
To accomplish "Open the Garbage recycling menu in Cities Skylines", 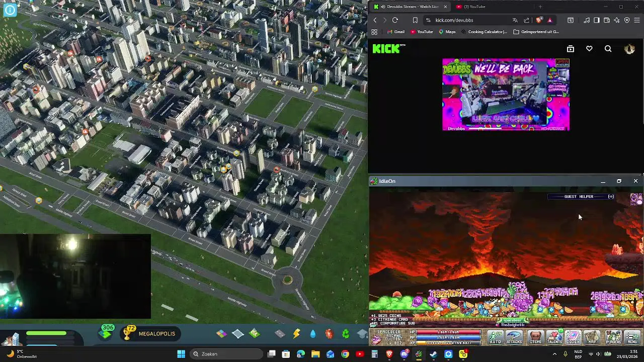I will point(346,334).
